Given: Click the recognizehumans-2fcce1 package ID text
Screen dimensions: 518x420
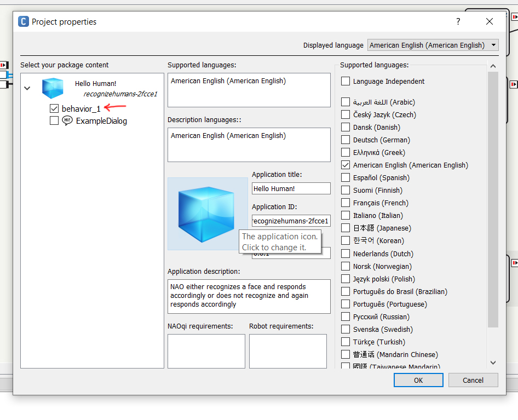Looking at the screenshot, I should (120, 94).
